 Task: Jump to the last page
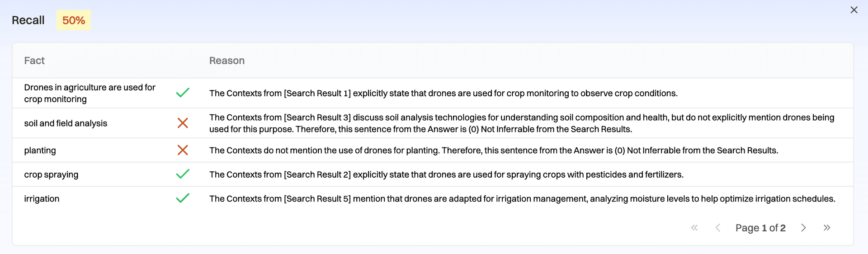click(827, 228)
